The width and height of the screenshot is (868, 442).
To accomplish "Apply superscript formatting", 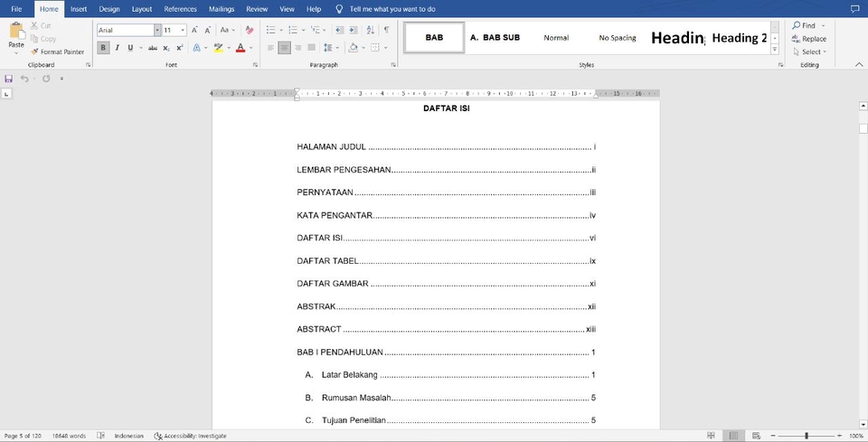I will click(x=179, y=48).
